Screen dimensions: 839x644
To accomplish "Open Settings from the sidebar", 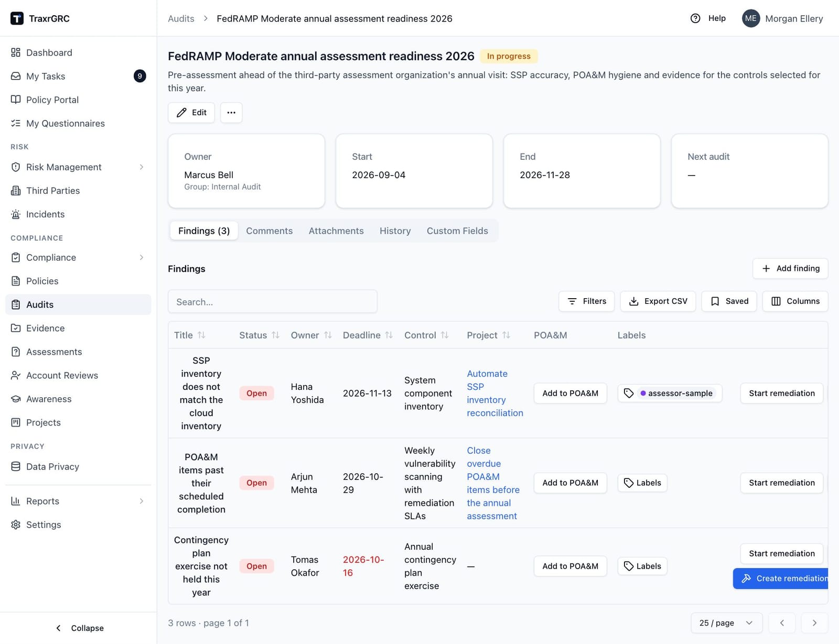I will tap(78, 525).
